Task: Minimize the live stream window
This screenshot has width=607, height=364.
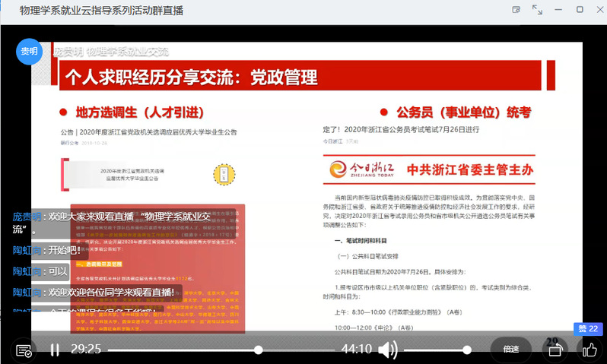Action: 559,10
